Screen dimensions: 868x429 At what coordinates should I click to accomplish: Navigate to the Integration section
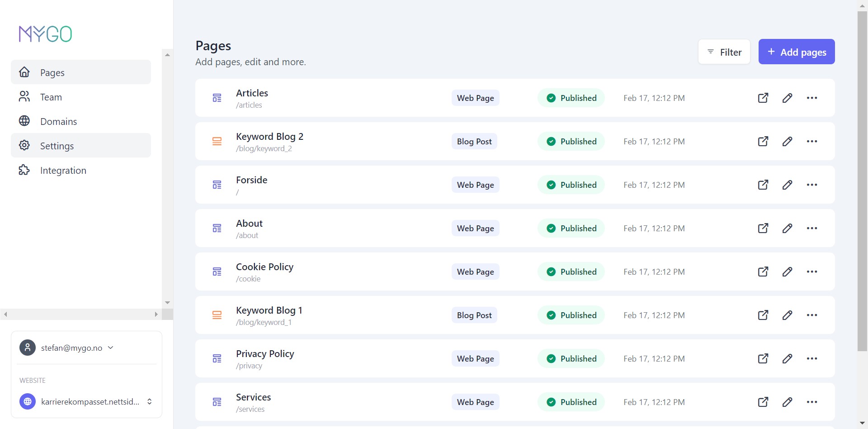(63, 171)
